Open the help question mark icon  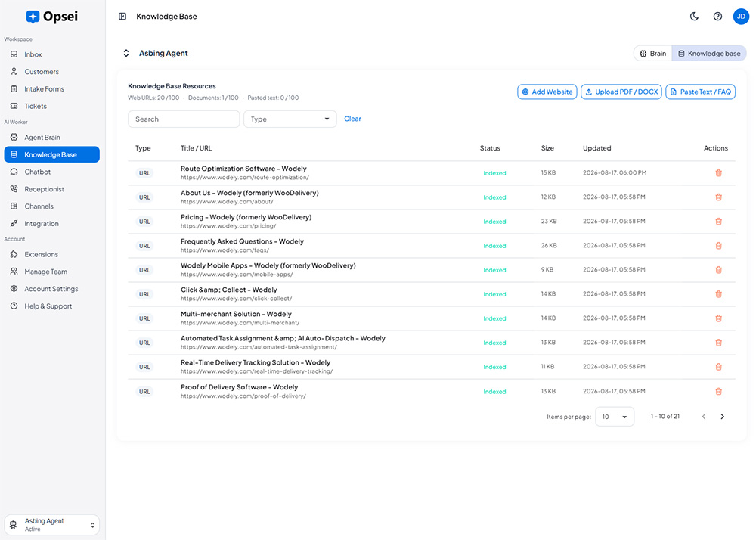[x=717, y=17]
